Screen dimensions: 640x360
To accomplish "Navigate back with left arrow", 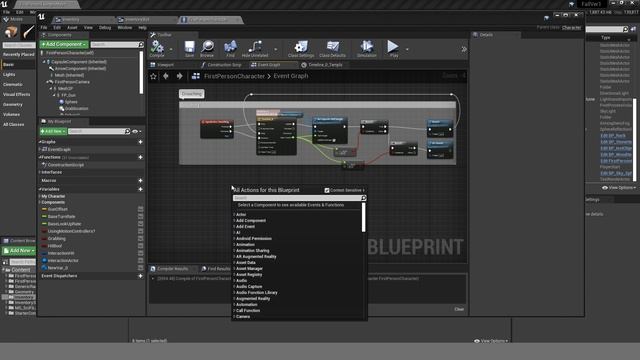I will click(x=166, y=76).
